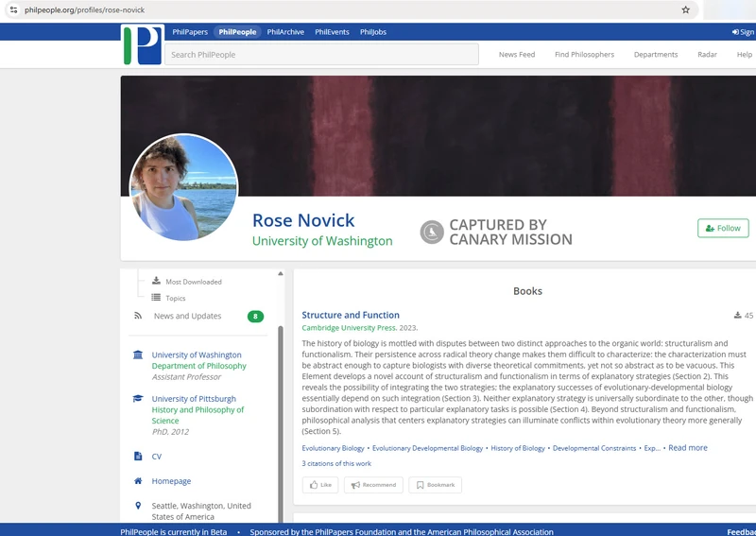Expand abstract tags with Read more
This screenshot has width=756, height=536.
point(688,448)
